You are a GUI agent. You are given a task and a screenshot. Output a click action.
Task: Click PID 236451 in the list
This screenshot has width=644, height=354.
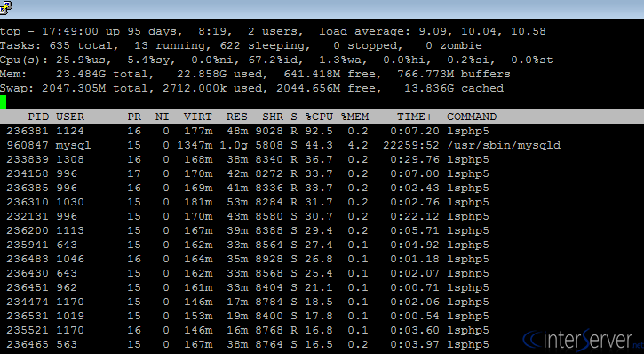click(x=28, y=287)
